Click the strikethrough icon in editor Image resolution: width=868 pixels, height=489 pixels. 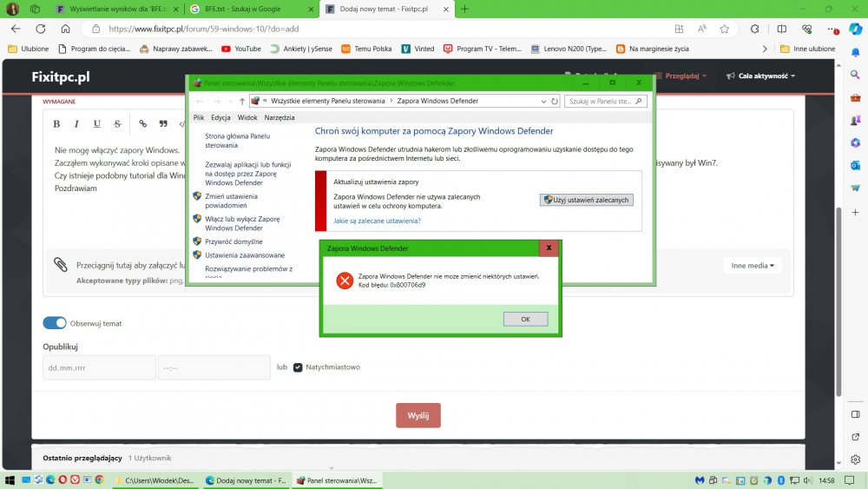(118, 124)
